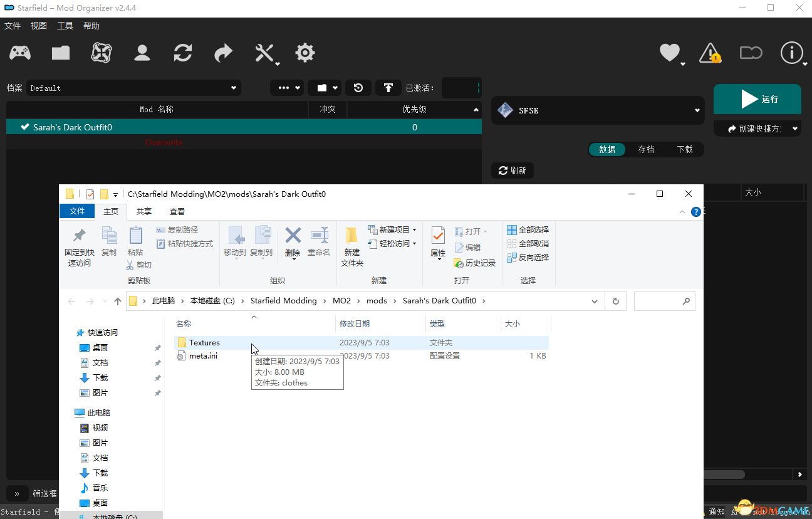Click Move to (移动到) in the ribbon

tap(235, 243)
